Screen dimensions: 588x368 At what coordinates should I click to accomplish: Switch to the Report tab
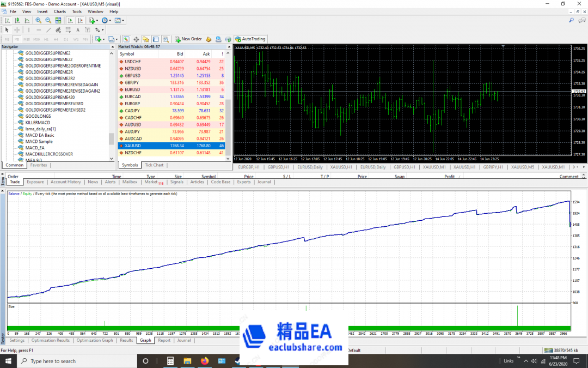click(164, 340)
